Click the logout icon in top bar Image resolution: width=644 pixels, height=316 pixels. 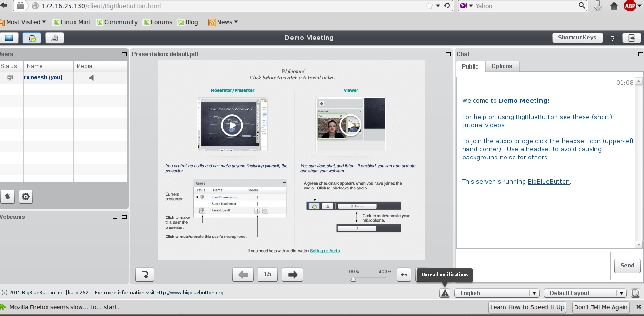(632, 38)
